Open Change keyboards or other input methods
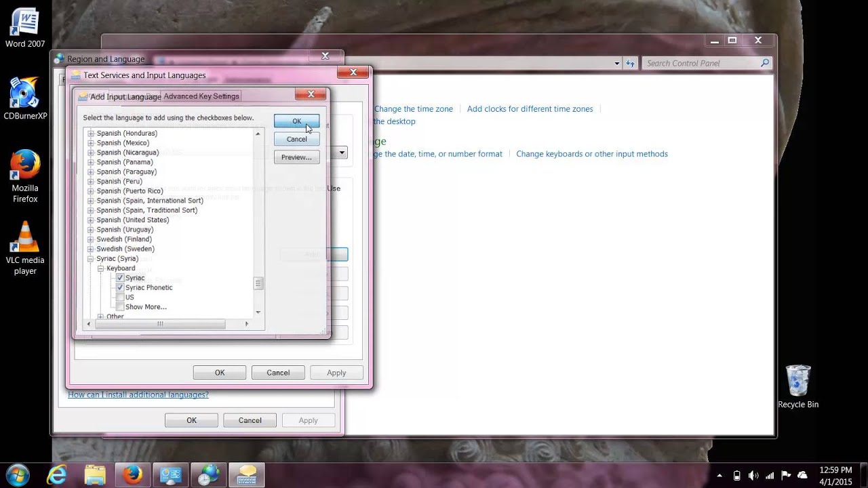This screenshot has height=488, width=868. [x=592, y=154]
